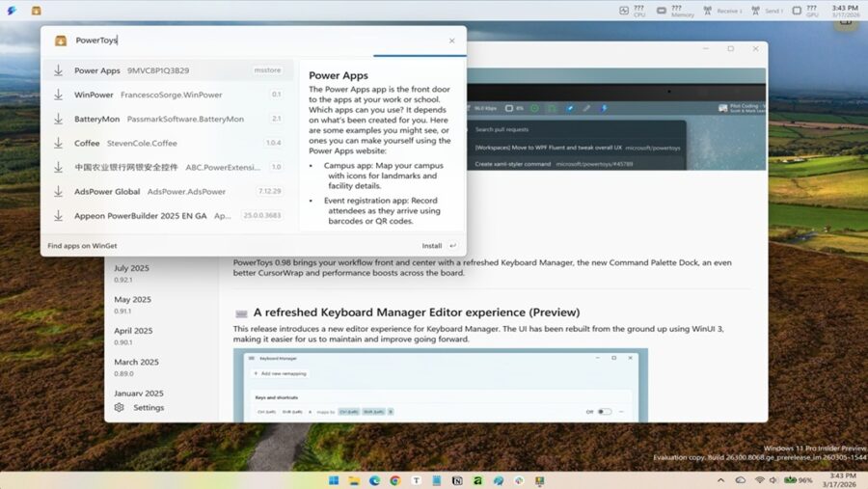Open Notion from the taskbar
The width and height of the screenshot is (868, 489).
[x=457, y=480]
